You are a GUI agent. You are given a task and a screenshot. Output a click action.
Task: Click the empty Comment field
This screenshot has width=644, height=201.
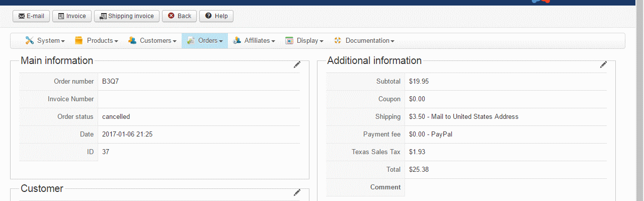point(506,187)
